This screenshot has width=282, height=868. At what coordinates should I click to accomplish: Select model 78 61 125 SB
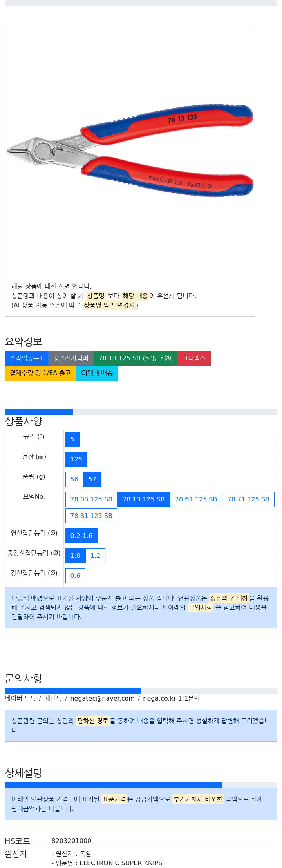196,499
